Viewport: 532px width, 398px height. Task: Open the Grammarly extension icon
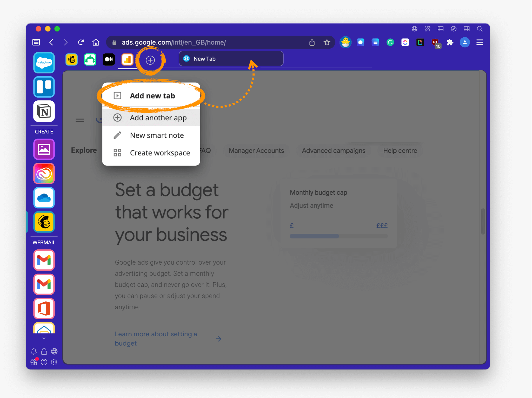(x=390, y=42)
